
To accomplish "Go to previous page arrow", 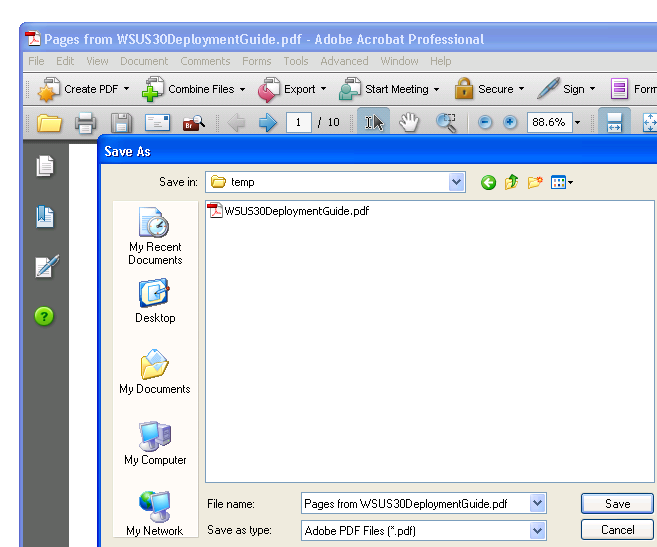I will pos(237,123).
